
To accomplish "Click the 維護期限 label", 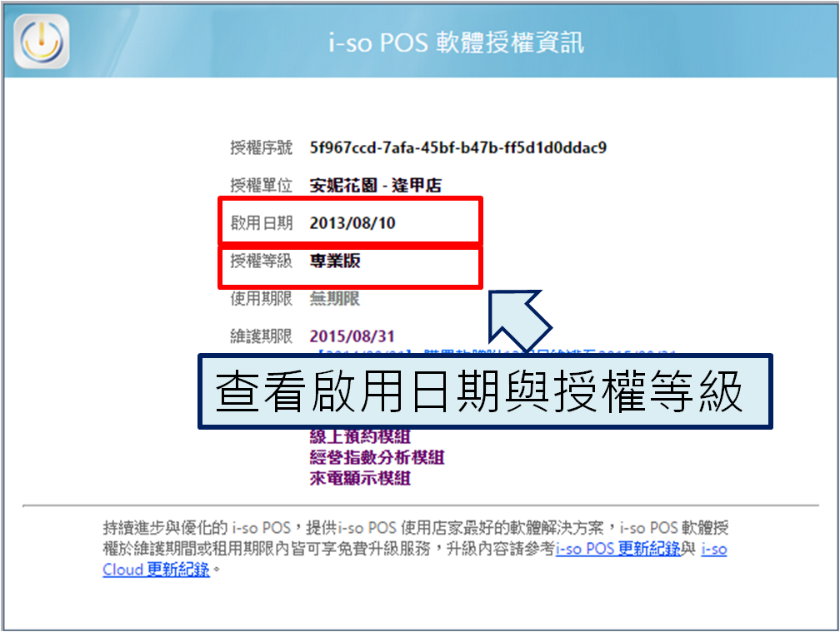I will click(x=262, y=336).
